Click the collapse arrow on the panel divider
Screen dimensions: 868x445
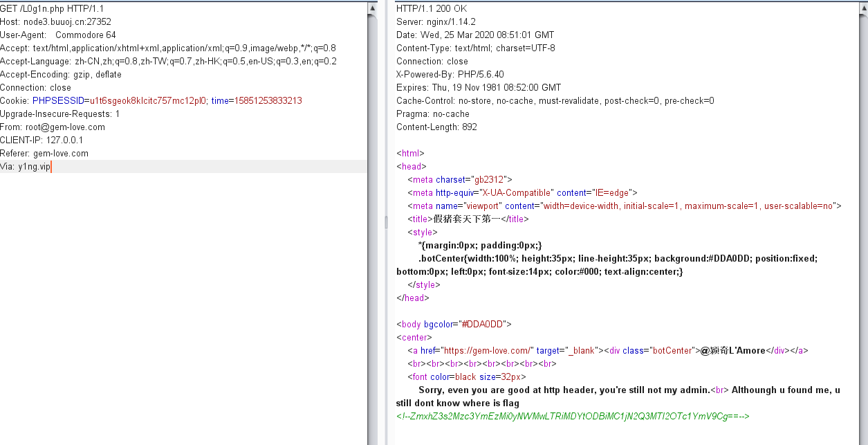coord(387,222)
